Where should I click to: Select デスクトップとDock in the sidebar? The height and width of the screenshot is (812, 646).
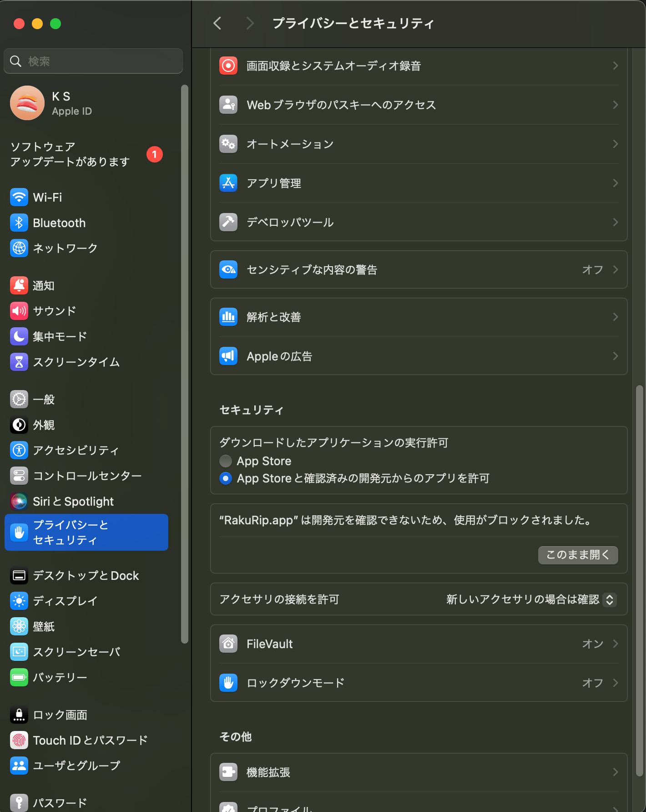tap(86, 576)
